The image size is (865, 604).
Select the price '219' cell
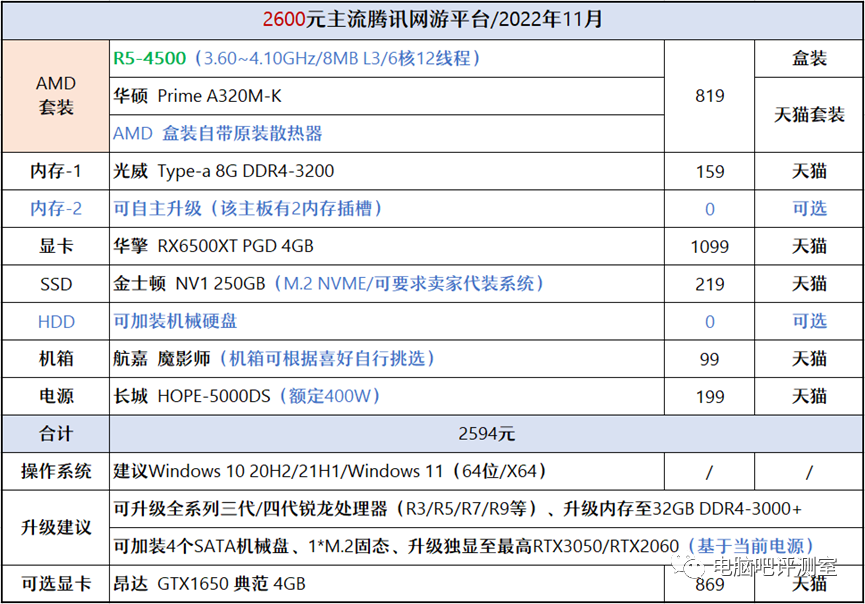[709, 284]
